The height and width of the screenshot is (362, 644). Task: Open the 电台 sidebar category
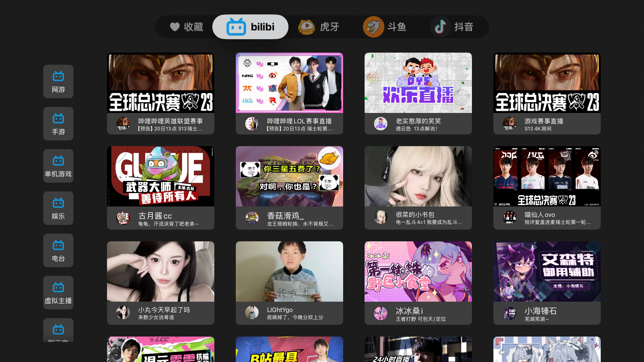[58, 250]
